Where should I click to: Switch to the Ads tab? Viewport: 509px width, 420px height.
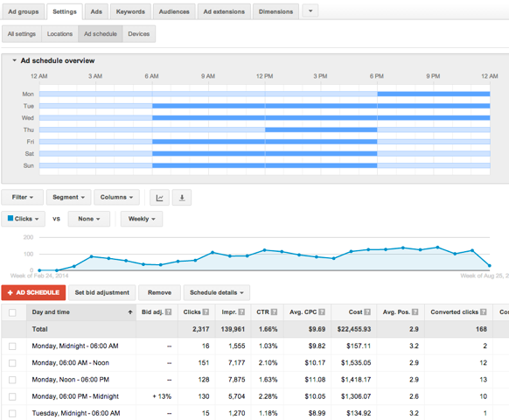(96, 11)
